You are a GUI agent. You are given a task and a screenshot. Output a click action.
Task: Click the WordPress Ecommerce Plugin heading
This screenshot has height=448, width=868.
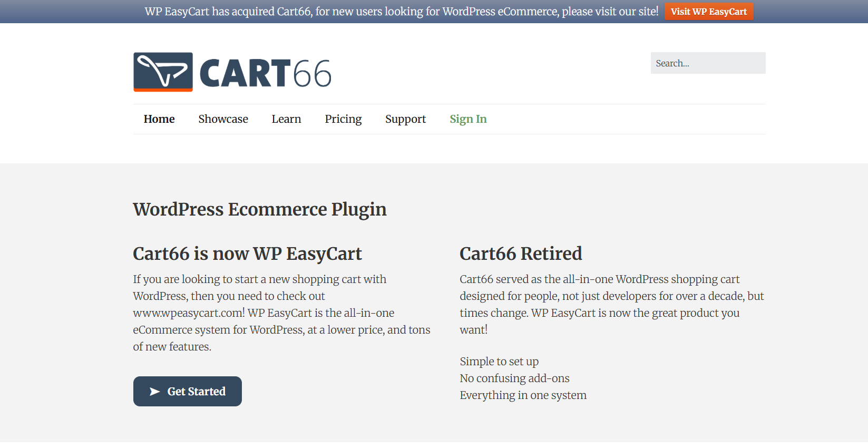pyautogui.click(x=260, y=210)
